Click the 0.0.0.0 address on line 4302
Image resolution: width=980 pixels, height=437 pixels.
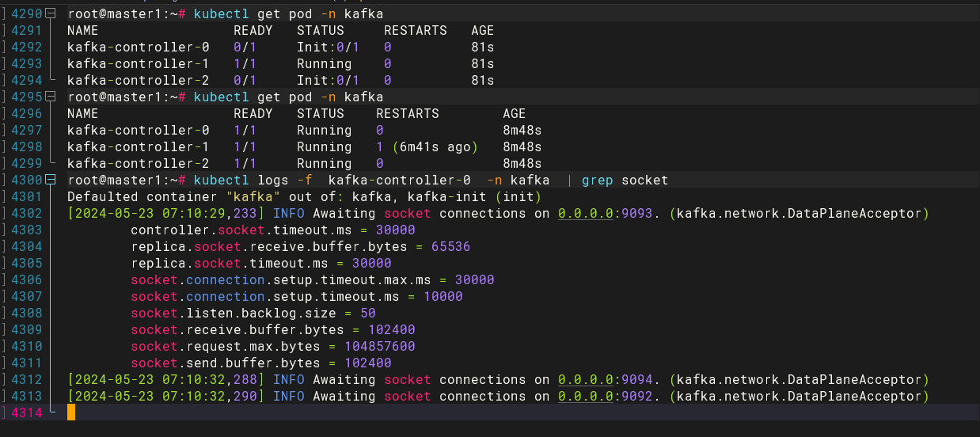586,213
